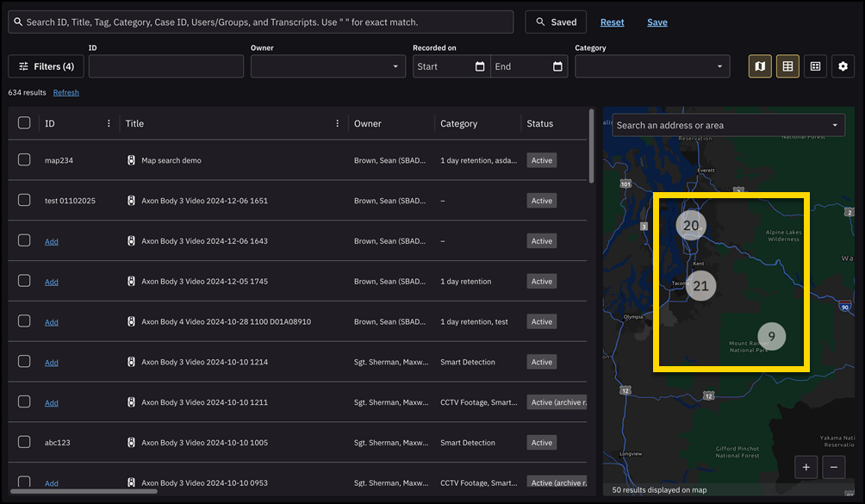Open the Start date calendar icon
This screenshot has height=504, width=865.
[480, 66]
